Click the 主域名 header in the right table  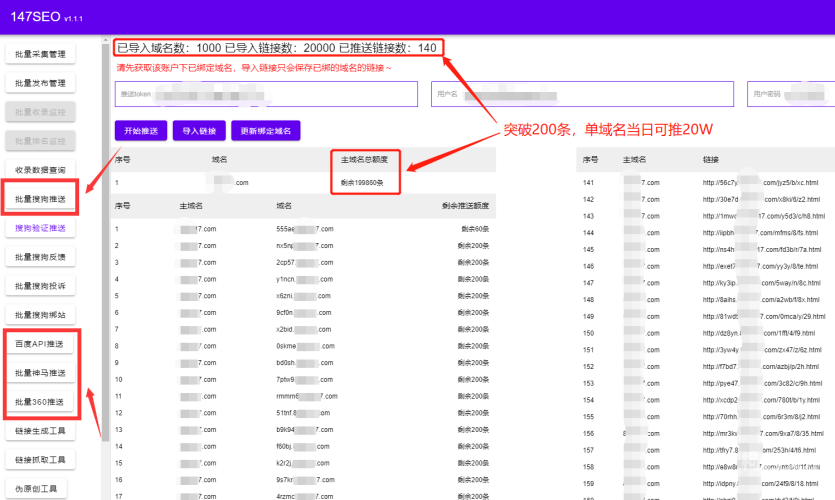click(634, 160)
